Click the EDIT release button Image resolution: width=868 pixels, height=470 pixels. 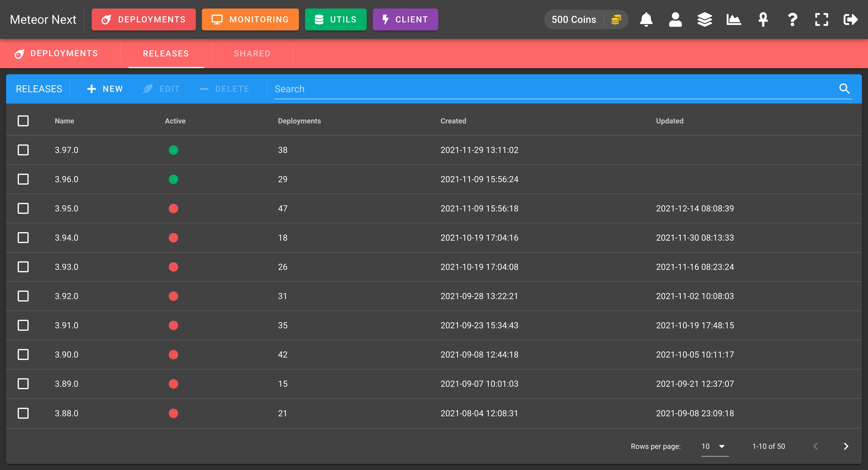pyautogui.click(x=161, y=89)
